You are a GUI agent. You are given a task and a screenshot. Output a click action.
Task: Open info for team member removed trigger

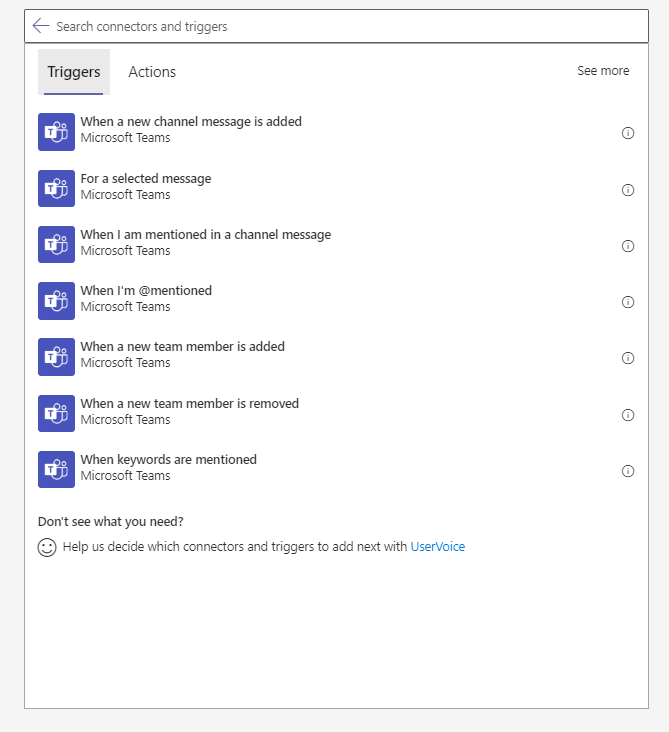pos(627,415)
